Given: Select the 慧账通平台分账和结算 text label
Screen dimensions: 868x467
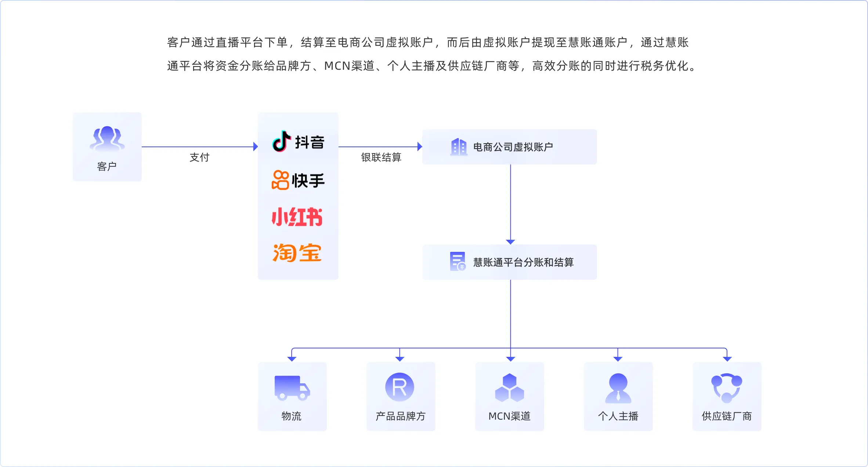Looking at the screenshot, I should tap(523, 263).
